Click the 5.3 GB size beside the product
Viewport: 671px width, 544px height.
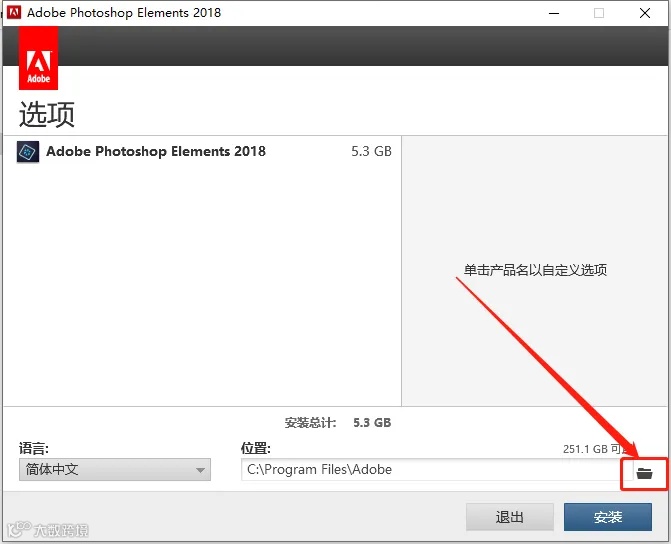pos(371,151)
